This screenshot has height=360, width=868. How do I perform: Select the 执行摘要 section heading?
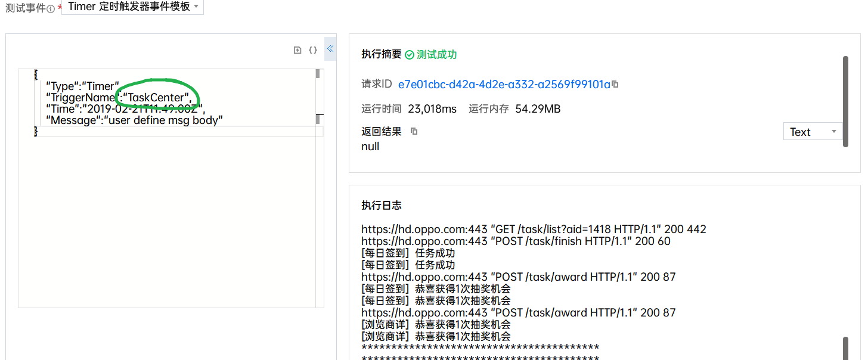pos(382,54)
